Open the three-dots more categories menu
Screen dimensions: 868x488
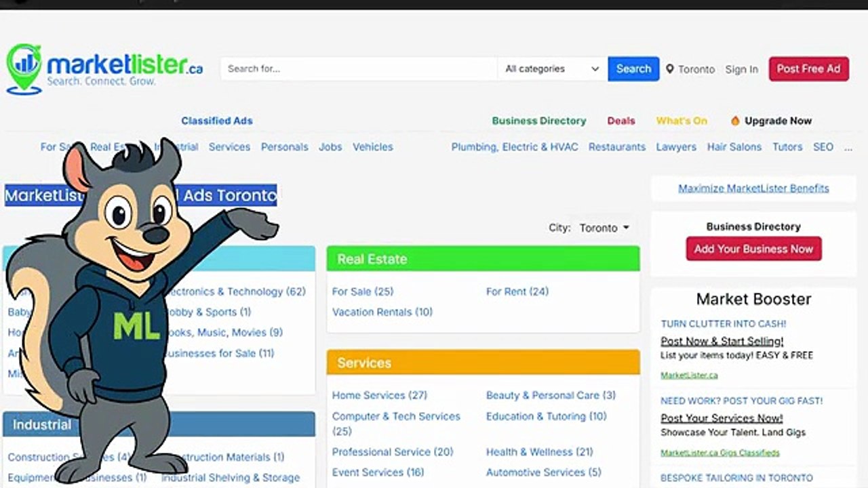pos(848,147)
